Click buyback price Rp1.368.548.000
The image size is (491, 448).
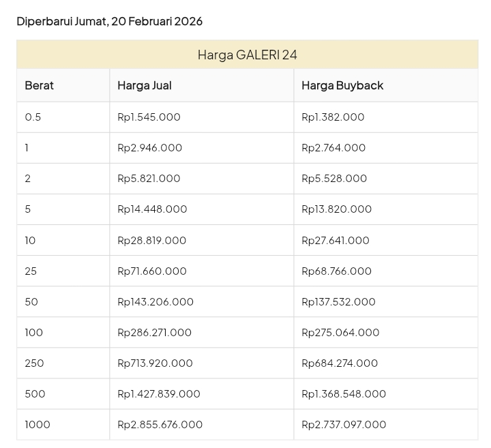[344, 394]
